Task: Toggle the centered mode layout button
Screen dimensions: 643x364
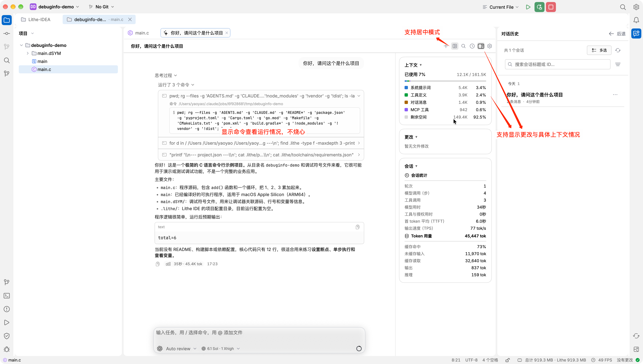Action: coord(455,46)
